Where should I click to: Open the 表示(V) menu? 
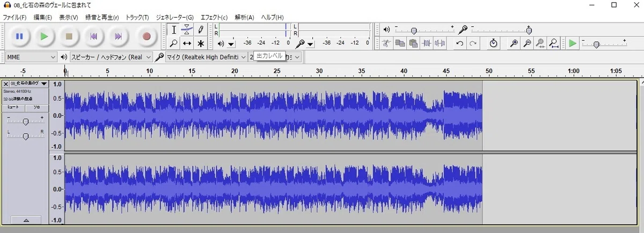click(x=68, y=17)
